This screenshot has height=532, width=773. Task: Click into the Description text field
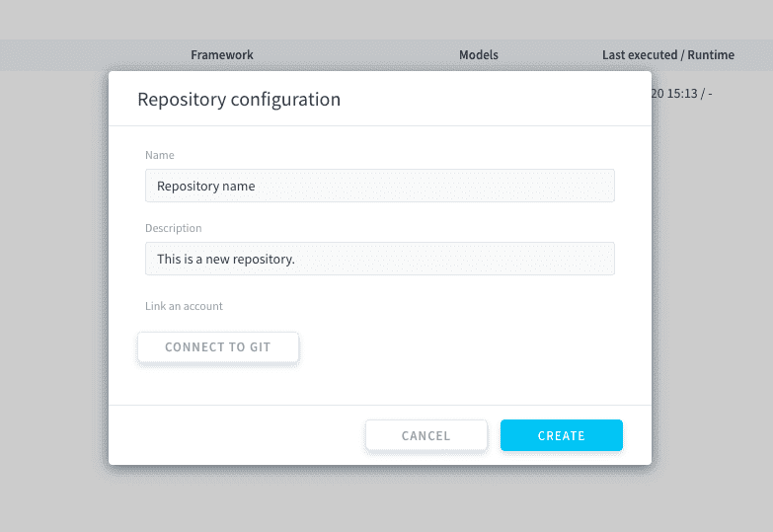pos(380,259)
